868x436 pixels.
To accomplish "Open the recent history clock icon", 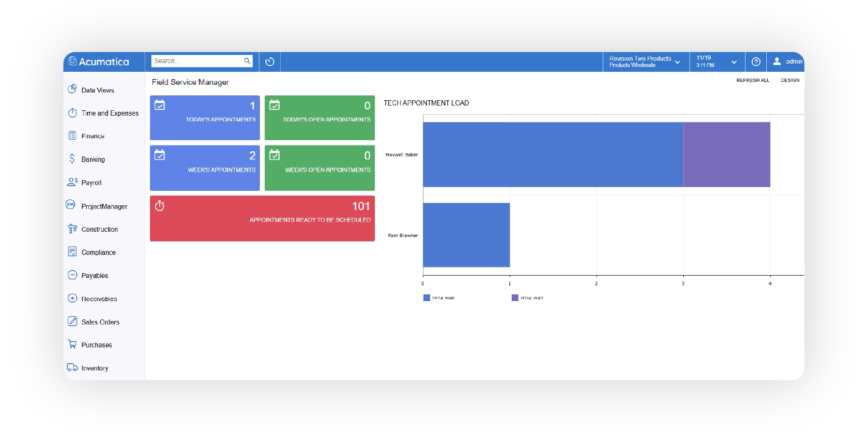I will pyautogui.click(x=270, y=62).
